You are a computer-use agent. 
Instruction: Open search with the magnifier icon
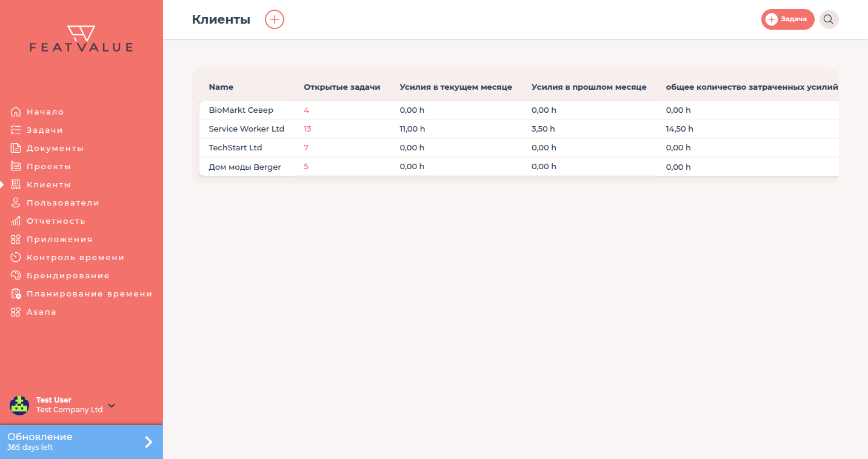click(x=829, y=19)
